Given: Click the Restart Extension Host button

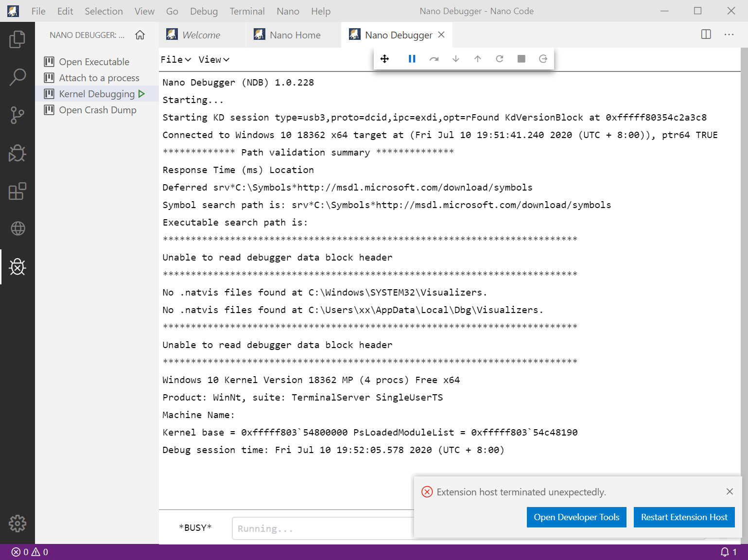Looking at the screenshot, I should pos(684,517).
